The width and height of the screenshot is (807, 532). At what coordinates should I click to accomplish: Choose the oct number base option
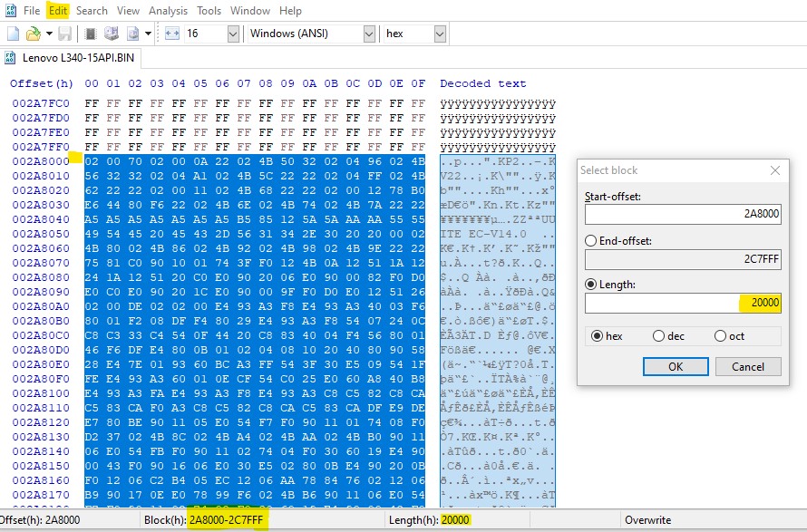721,335
